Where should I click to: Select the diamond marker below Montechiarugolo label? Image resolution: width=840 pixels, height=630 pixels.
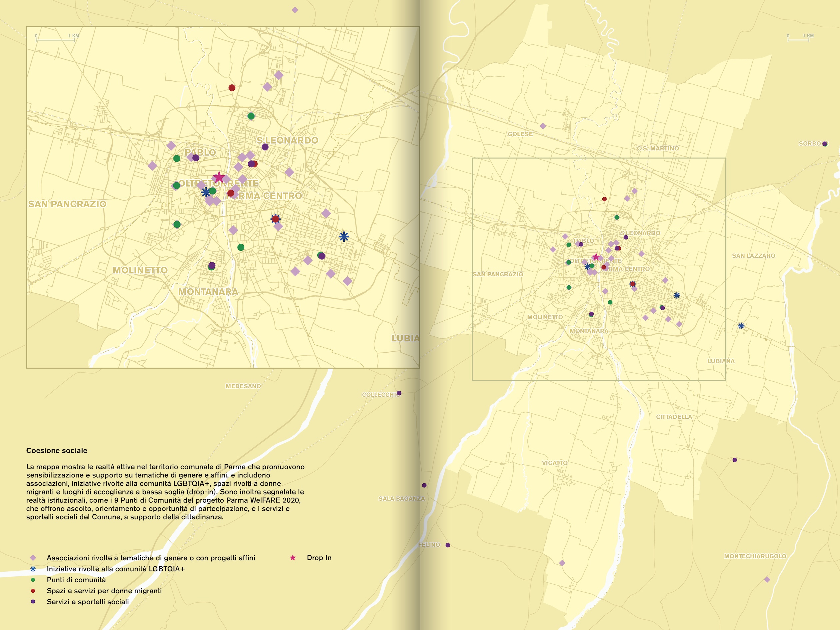tap(767, 579)
